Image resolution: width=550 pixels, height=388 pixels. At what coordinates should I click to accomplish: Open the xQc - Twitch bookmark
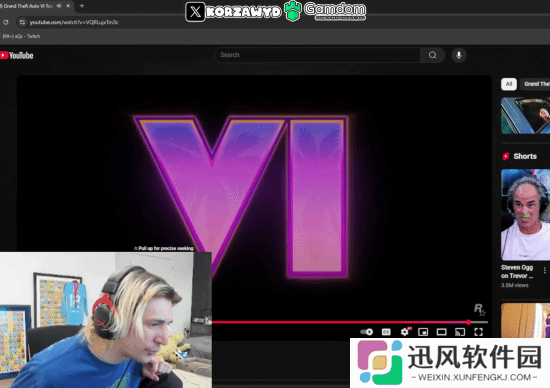click(20, 36)
